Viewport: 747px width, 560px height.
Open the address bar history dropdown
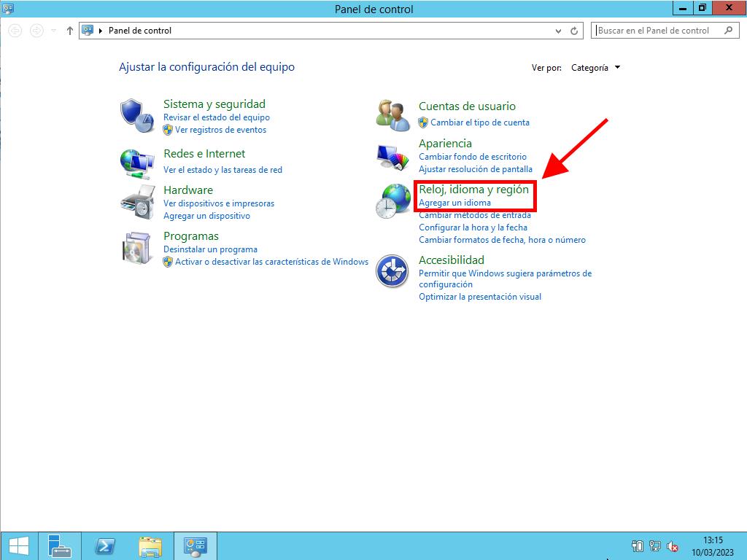(559, 31)
